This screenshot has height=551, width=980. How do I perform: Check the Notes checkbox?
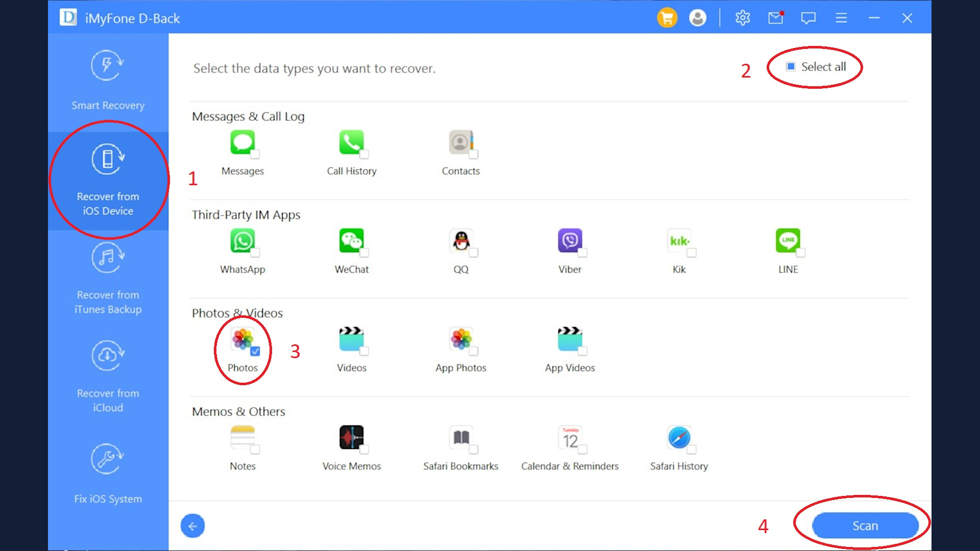tap(255, 449)
